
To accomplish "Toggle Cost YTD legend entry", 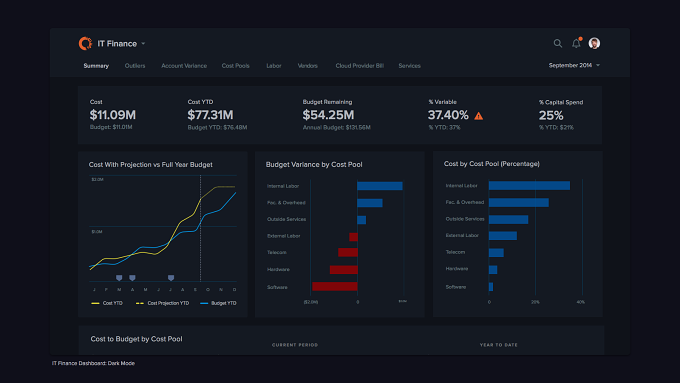I will click(107, 303).
